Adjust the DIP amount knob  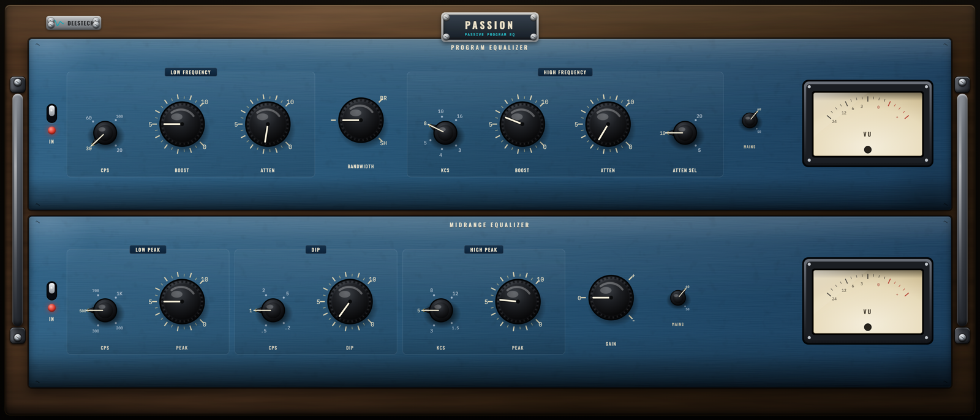[x=350, y=302]
